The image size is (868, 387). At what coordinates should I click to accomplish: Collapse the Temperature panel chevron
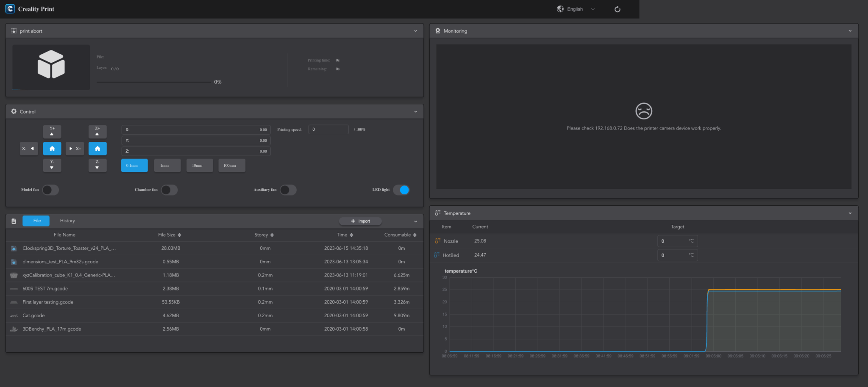850,213
